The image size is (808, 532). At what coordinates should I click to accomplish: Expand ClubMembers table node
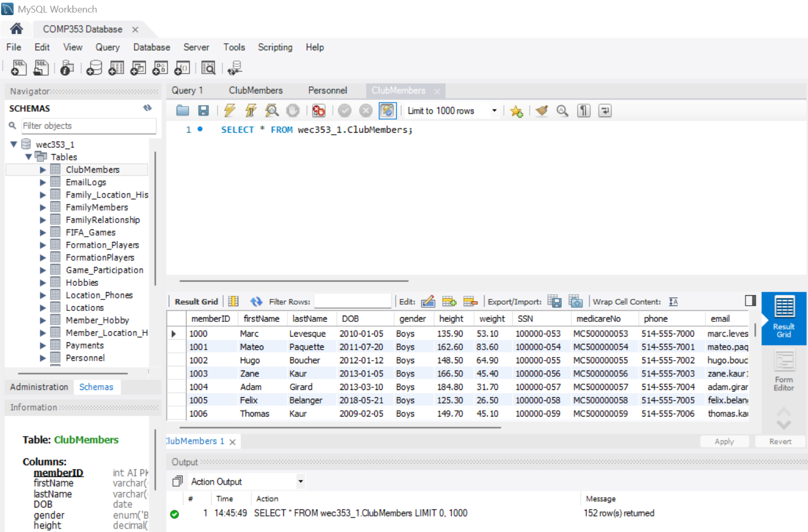click(x=43, y=170)
